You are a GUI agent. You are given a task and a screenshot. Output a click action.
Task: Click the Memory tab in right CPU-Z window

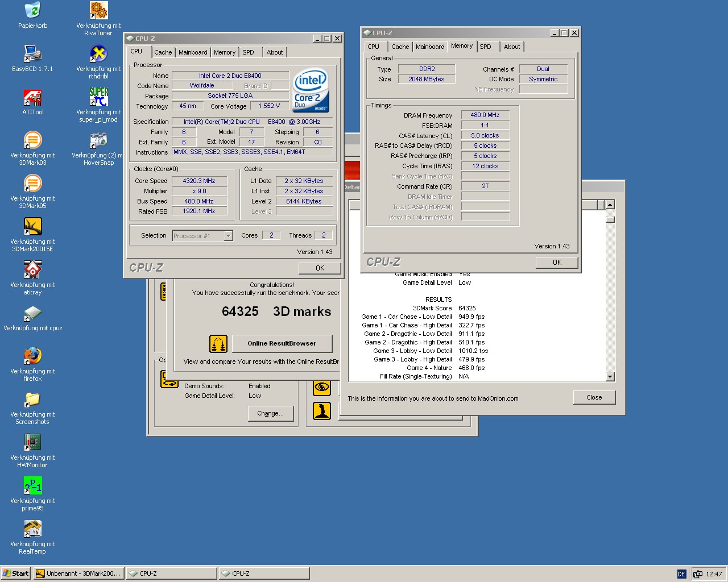[461, 45]
